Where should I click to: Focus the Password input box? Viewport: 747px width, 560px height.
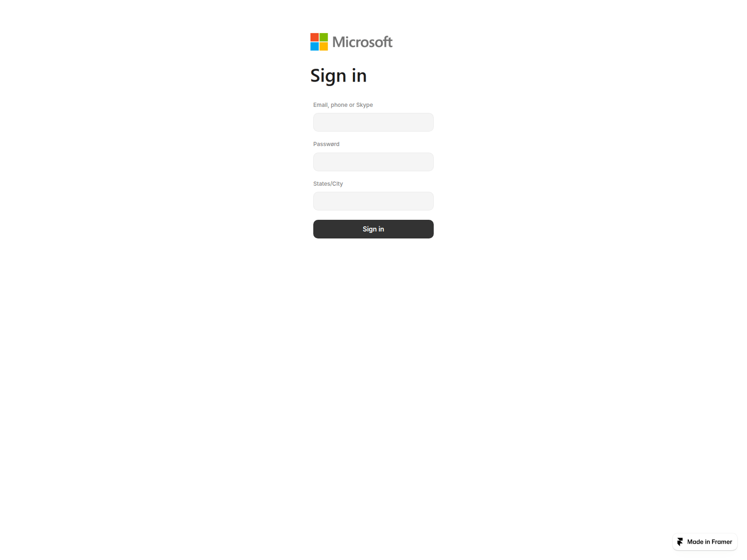[373, 162]
